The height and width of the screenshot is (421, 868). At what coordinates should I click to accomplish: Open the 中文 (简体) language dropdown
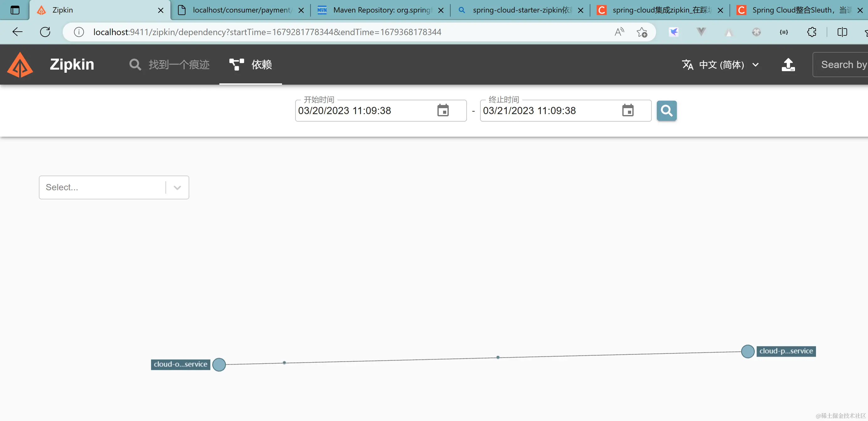pos(721,65)
